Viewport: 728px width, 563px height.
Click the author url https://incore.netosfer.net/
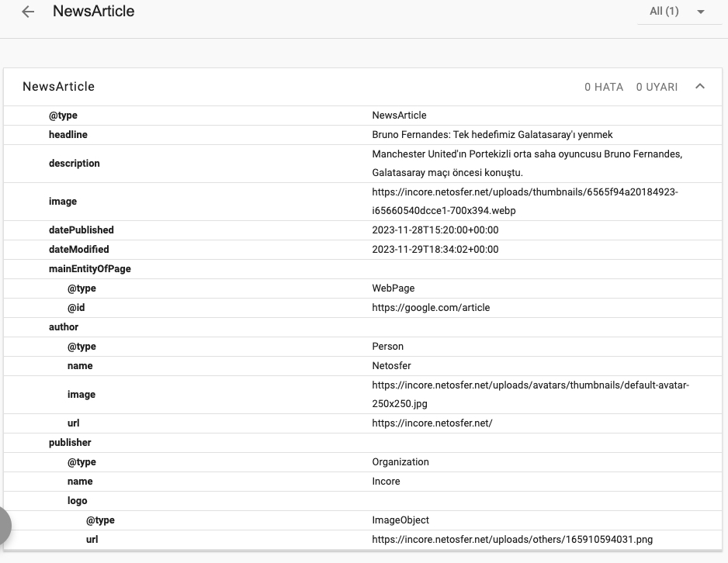coord(432,423)
